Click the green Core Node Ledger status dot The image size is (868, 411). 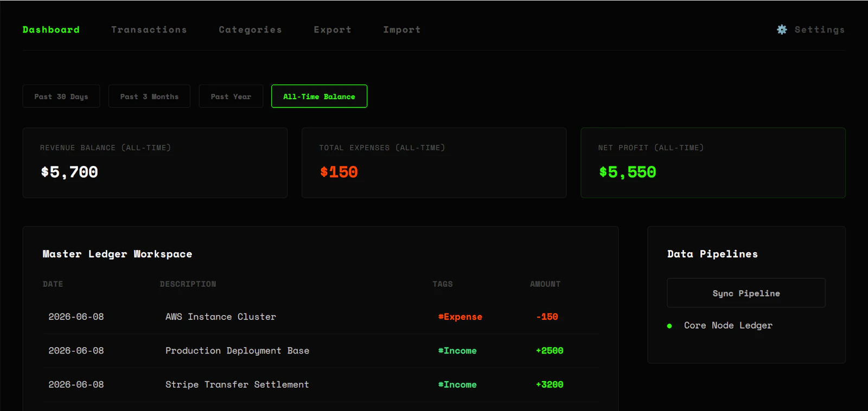(x=669, y=326)
